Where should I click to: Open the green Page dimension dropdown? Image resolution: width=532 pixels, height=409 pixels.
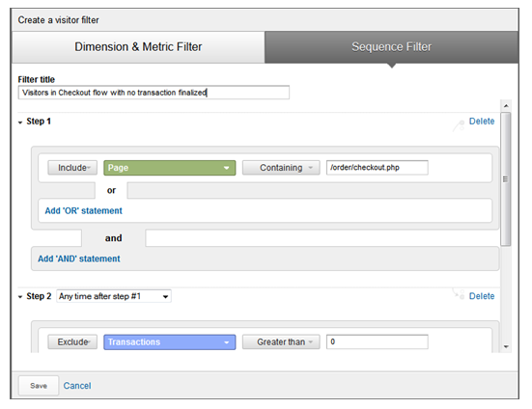[x=170, y=168]
